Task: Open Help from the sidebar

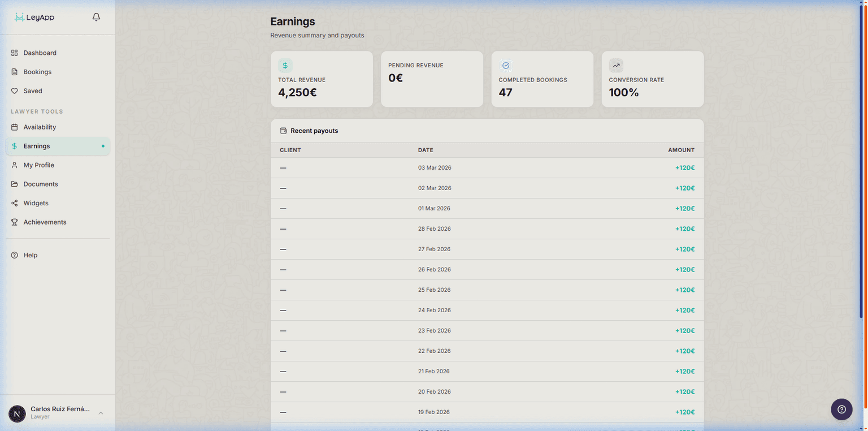Action: pyautogui.click(x=30, y=255)
